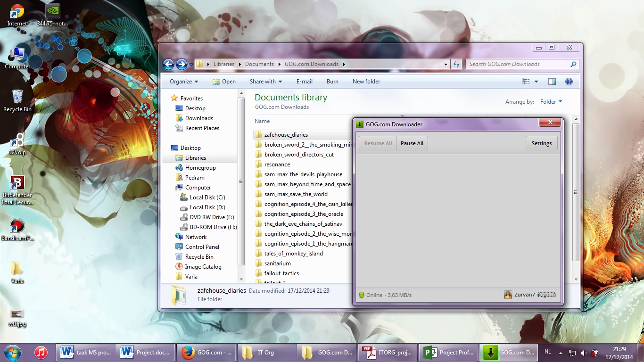Click the Explorer Forward arrow button

[182, 65]
